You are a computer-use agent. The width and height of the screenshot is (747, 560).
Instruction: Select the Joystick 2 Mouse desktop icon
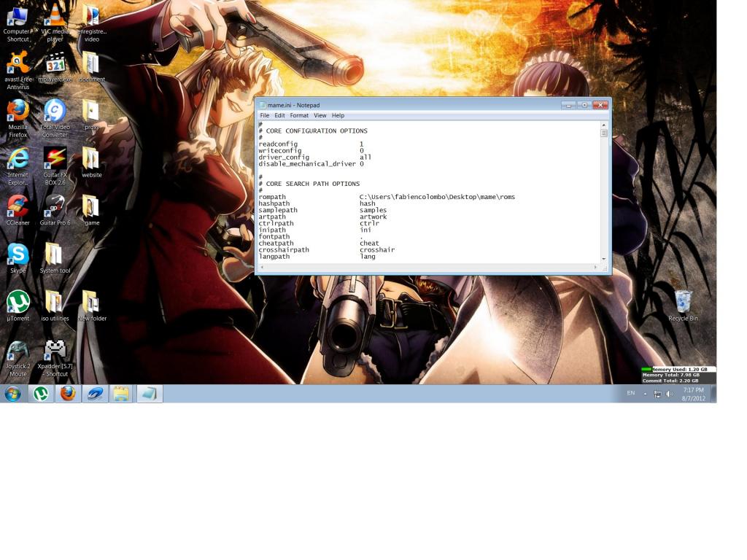click(x=18, y=358)
